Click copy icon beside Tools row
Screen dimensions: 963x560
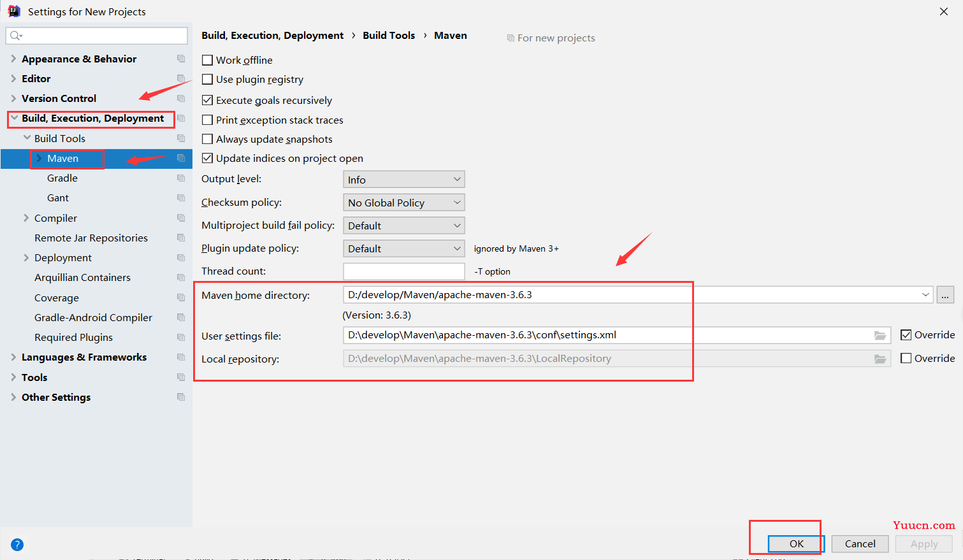coord(181,377)
